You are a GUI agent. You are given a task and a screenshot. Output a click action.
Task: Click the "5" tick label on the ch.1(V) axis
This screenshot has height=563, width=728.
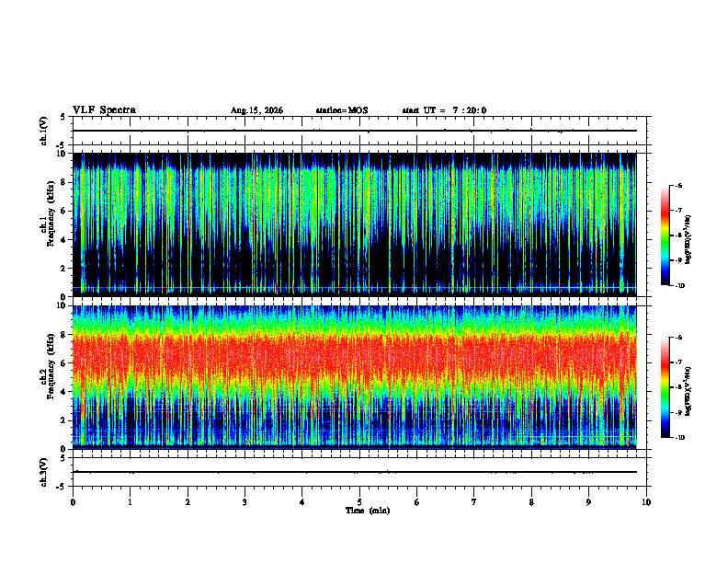pyautogui.click(x=63, y=117)
